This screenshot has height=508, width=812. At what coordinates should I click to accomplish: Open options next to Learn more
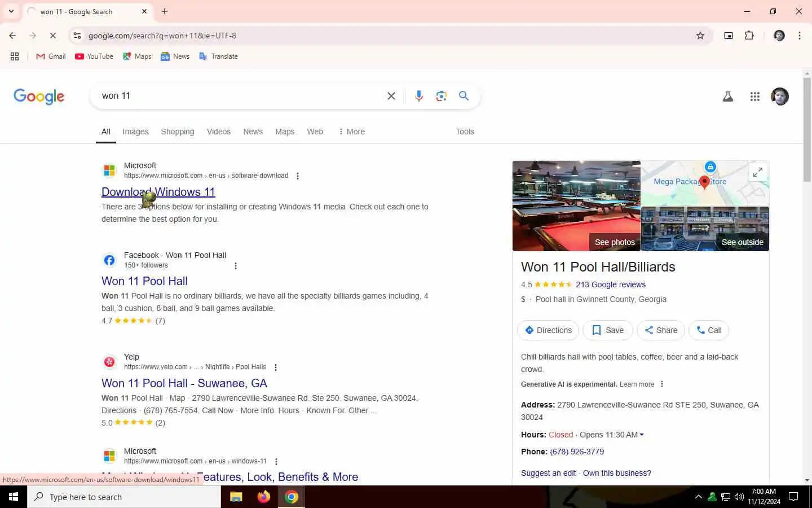pos(662,384)
